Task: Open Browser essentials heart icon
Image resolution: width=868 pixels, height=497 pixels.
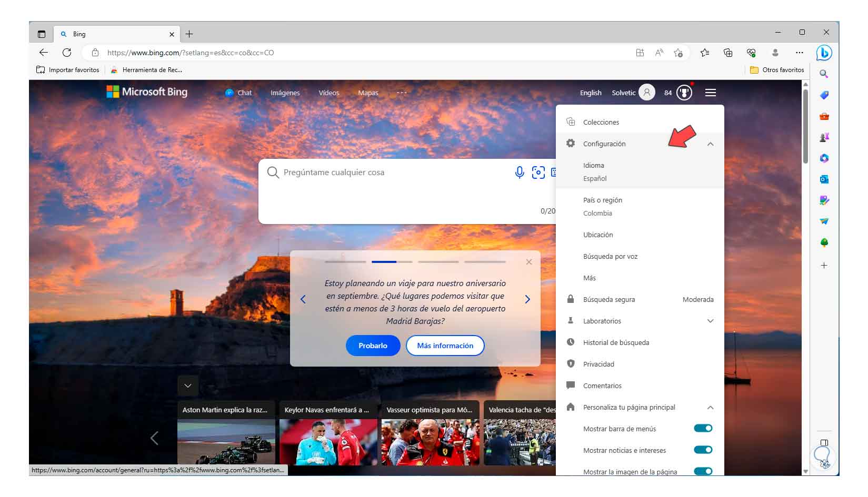Action: pyautogui.click(x=751, y=53)
